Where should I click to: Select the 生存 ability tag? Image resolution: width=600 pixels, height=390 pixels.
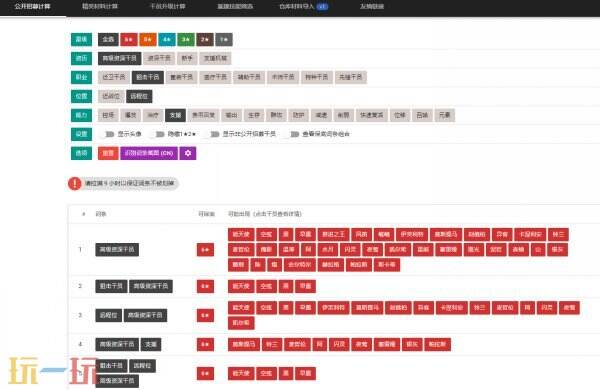(x=254, y=115)
